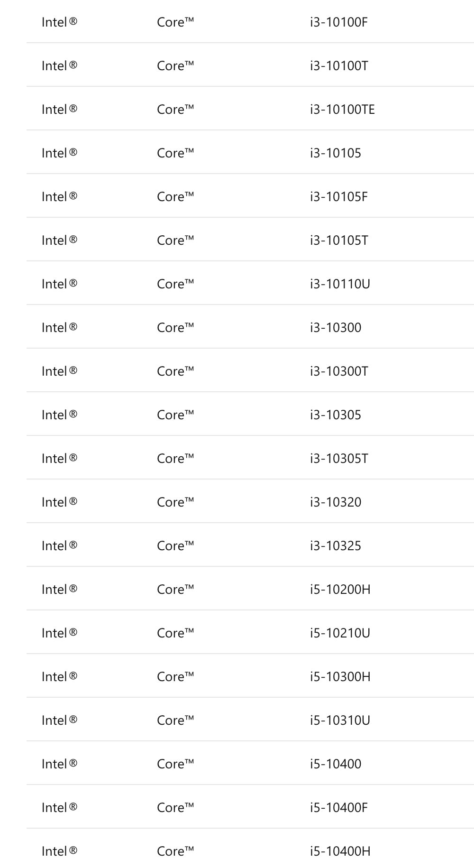This screenshot has height=868, width=474.
Task: Select the i3-10110U processor row
Action: point(250,283)
